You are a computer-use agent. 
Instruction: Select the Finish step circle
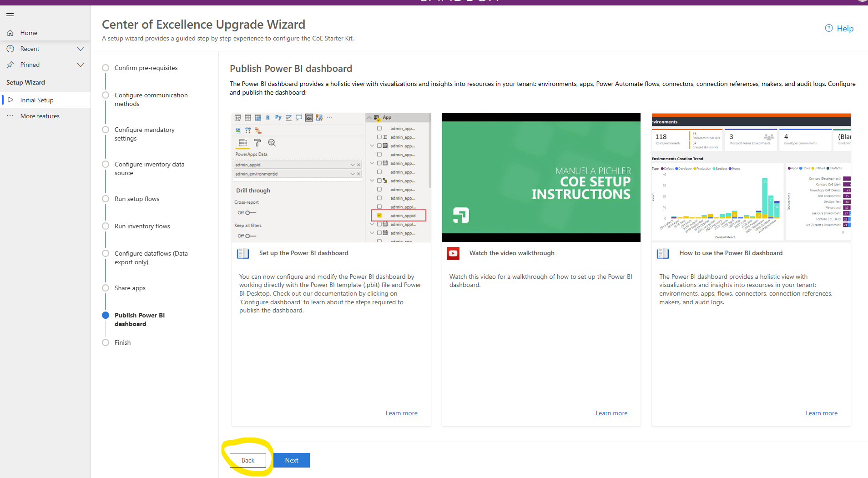click(x=106, y=342)
